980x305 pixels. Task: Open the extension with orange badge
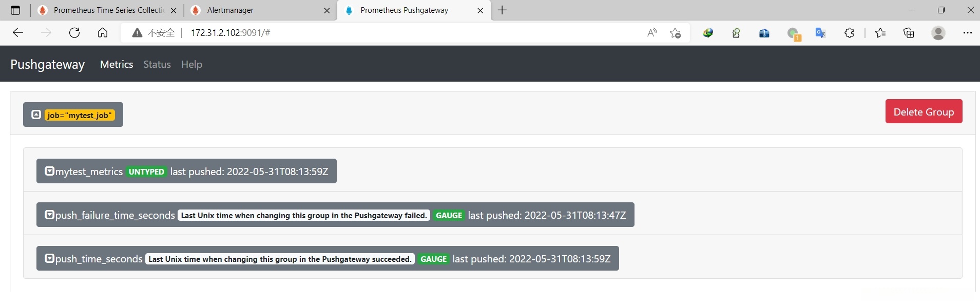click(x=793, y=33)
